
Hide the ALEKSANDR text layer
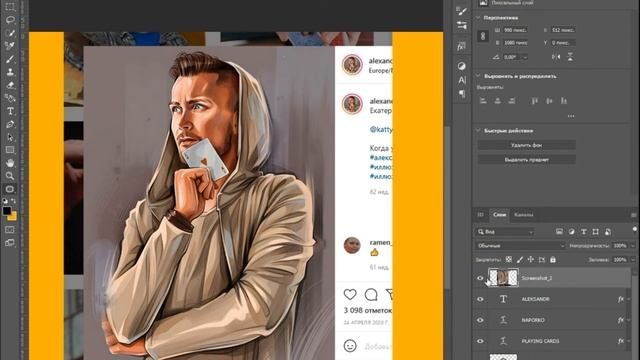click(480, 299)
